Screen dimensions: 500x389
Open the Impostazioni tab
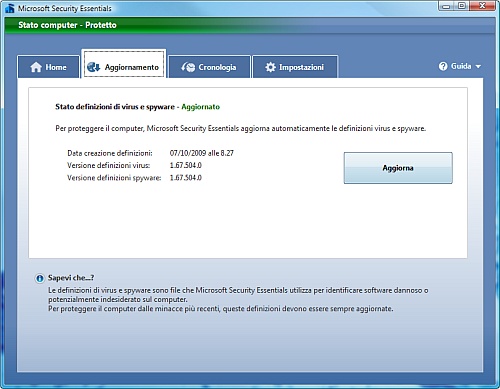(x=295, y=67)
